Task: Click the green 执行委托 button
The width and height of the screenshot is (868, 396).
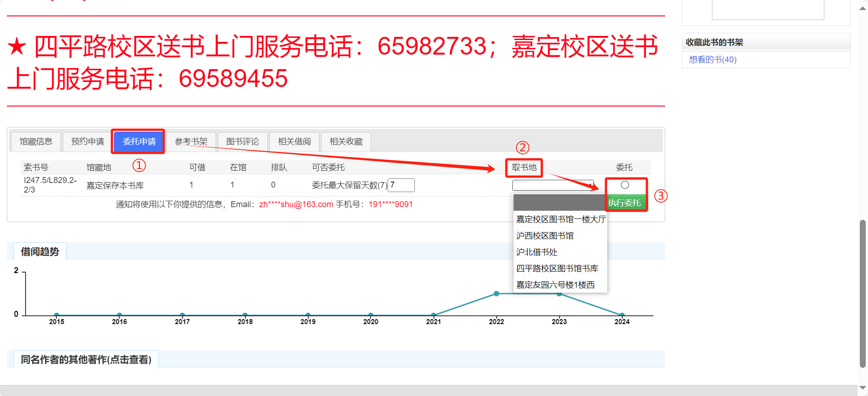Action: click(625, 203)
